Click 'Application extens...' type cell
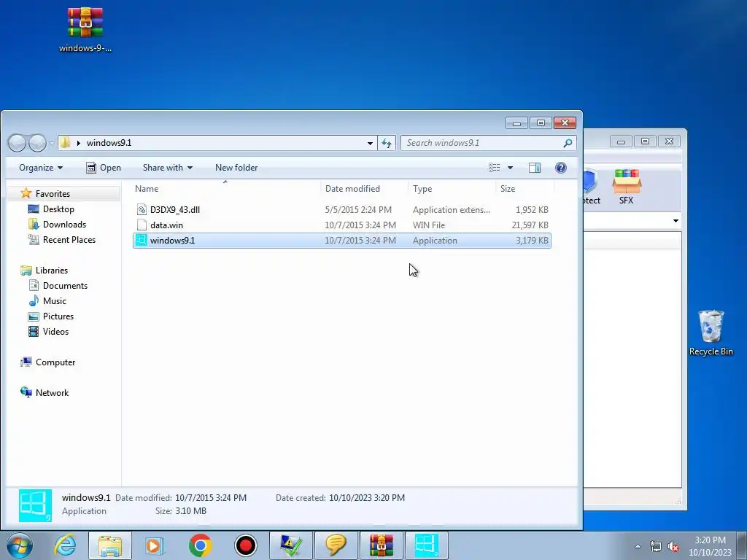Viewport: 747px width, 560px height. [451, 209]
